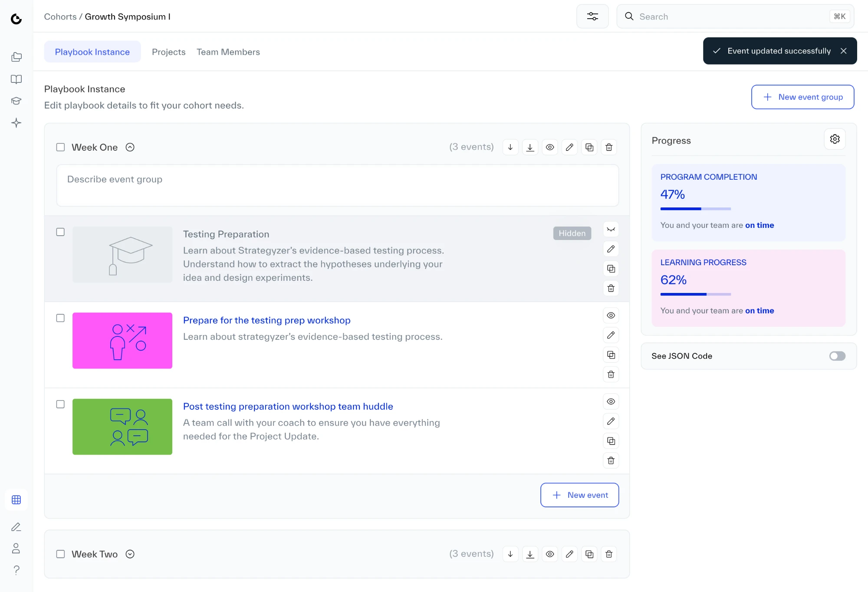
Task: Select the Testing Preparation event checkbox
Action: pos(61,232)
